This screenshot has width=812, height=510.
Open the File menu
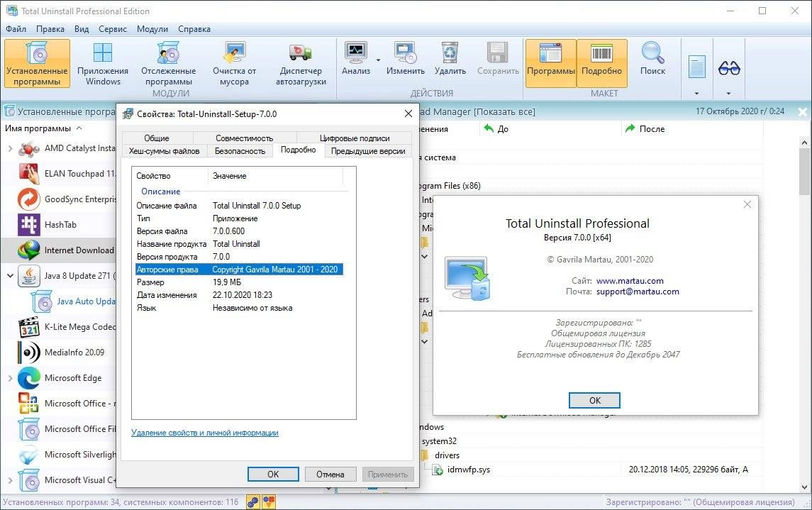16,29
